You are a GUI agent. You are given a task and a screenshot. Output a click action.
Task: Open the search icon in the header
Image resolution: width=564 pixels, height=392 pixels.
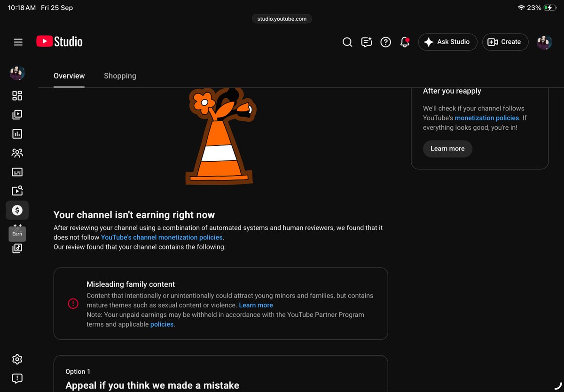pos(347,42)
